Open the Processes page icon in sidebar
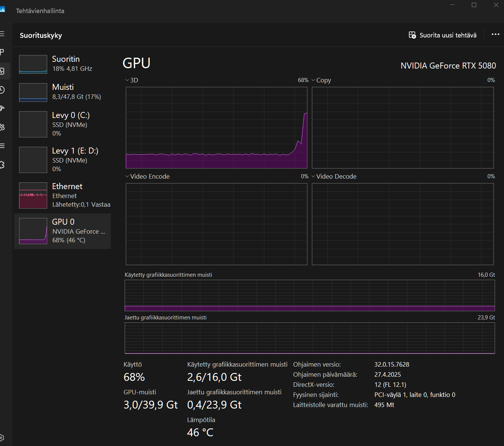The height and width of the screenshot is (446, 504). click(x=2, y=52)
